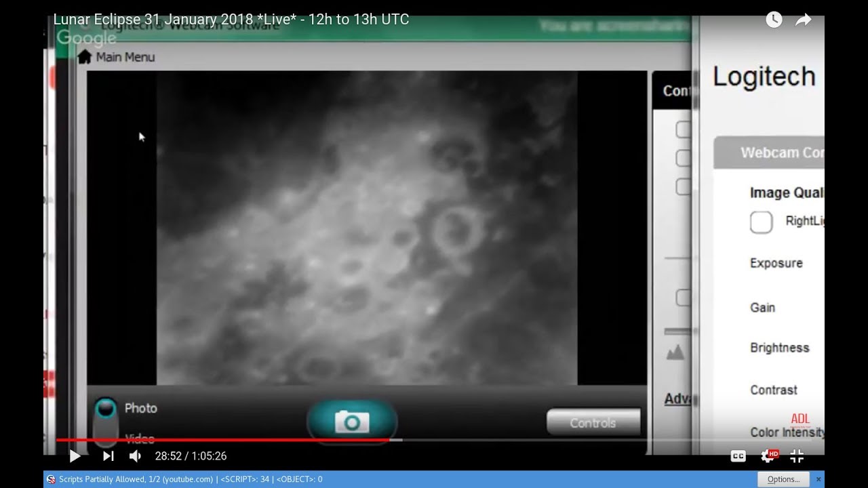This screenshot has width=868, height=488.
Task: Click the video title text
Action: click(x=231, y=20)
